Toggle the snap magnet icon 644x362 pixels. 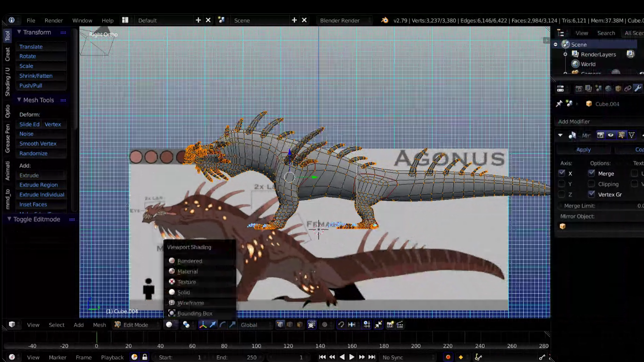coord(341,325)
